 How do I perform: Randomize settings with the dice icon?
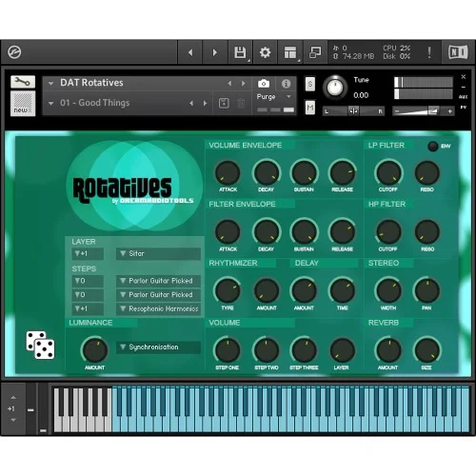pos(40,345)
